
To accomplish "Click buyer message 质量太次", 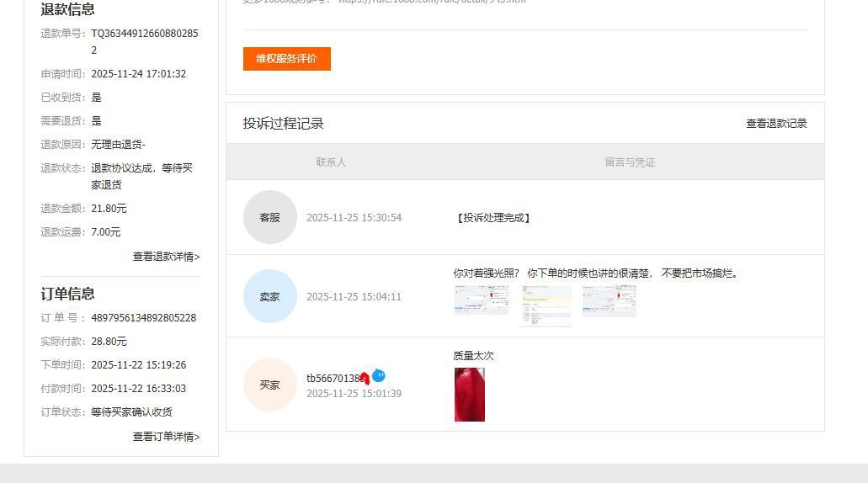I will [473, 356].
